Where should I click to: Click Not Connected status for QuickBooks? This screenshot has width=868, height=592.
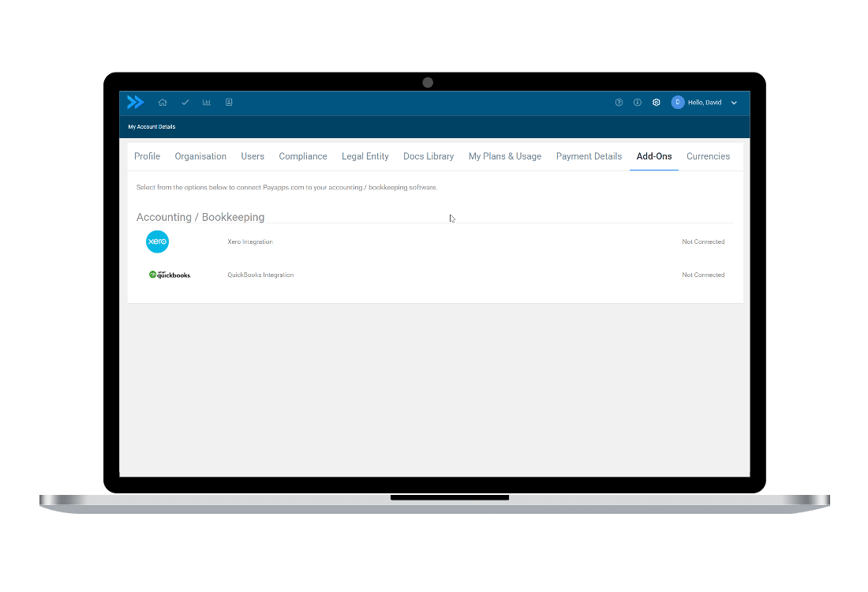pyautogui.click(x=703, y=275)
